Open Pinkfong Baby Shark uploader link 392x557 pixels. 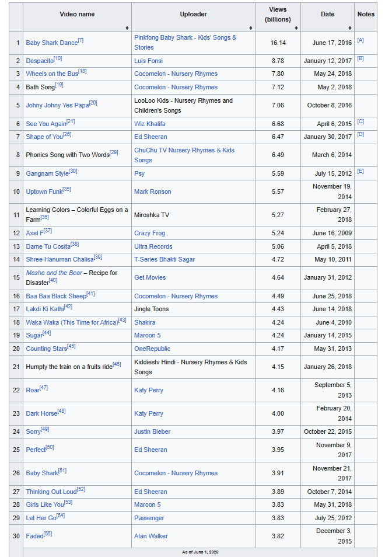coord(185,43)
